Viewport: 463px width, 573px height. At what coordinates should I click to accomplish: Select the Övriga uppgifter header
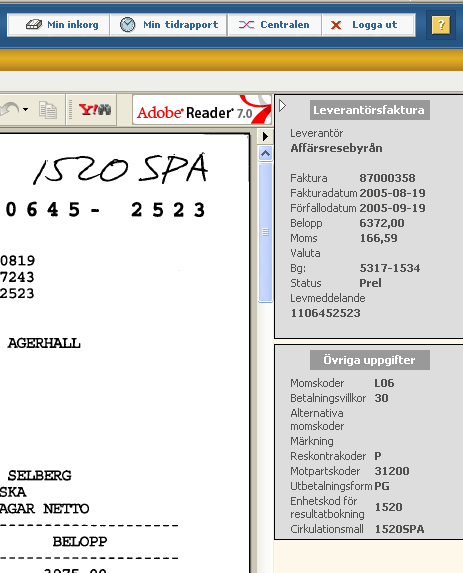pos(369,360)
